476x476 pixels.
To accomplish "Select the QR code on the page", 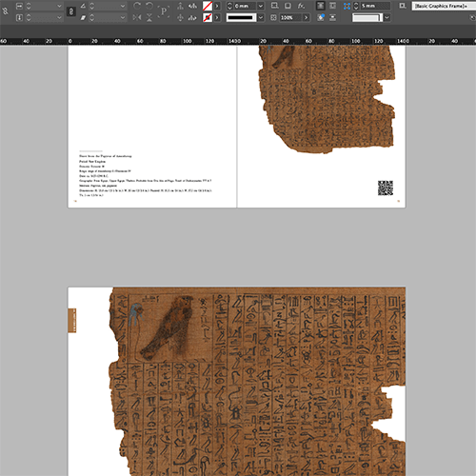I will click(386, 188).
